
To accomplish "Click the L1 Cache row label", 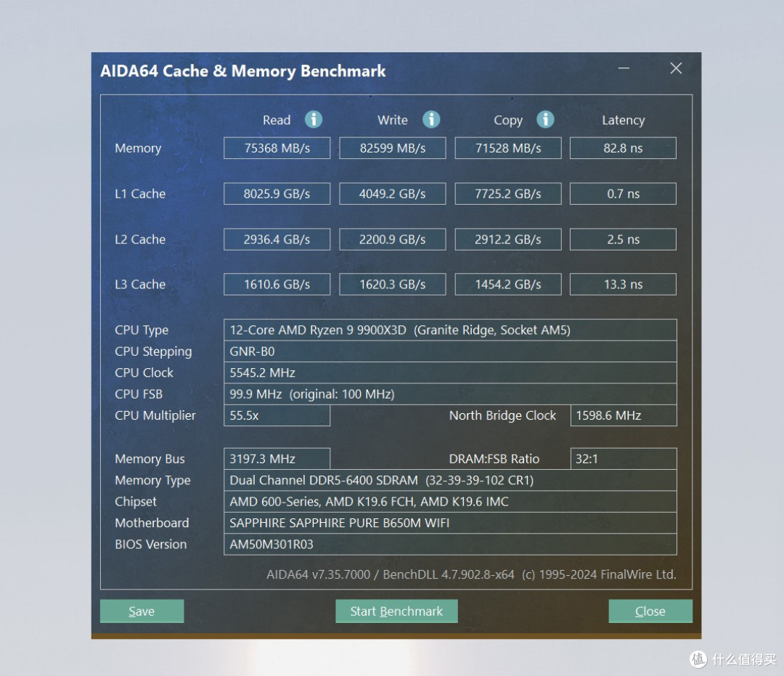I will click(x=140, y=193).
